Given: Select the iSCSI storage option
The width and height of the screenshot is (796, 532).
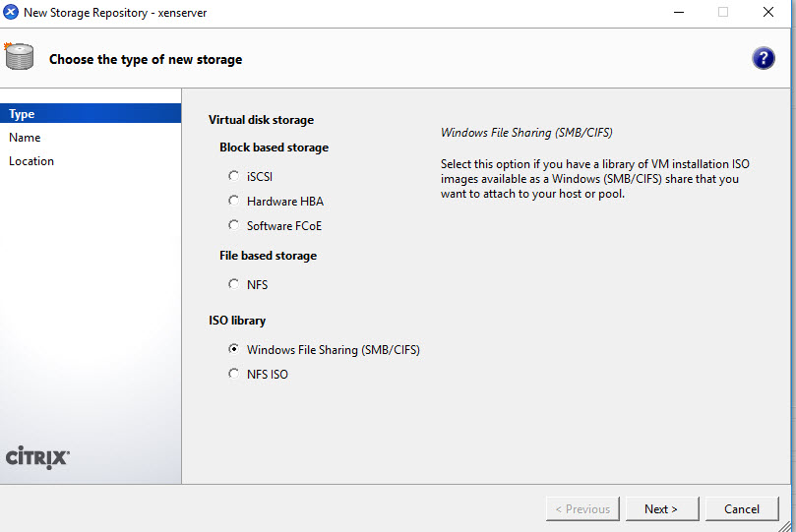Looking at the screenshot, I should coord(233,176).
